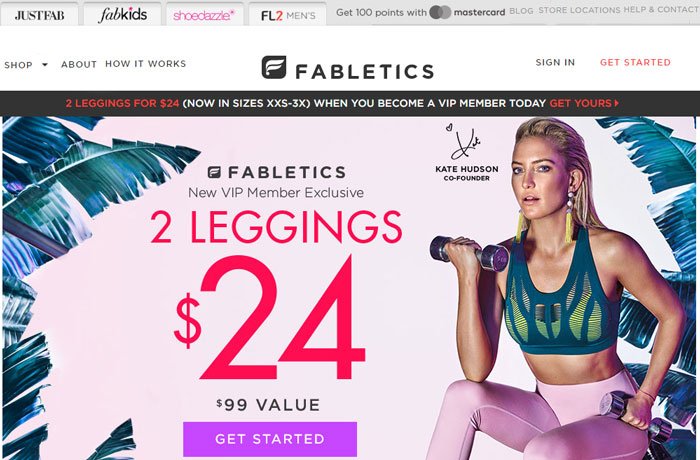Open the ShoeDazzle tab
Image resolution: width=700 pixels, height=460 pixels.
click(204, 15)
